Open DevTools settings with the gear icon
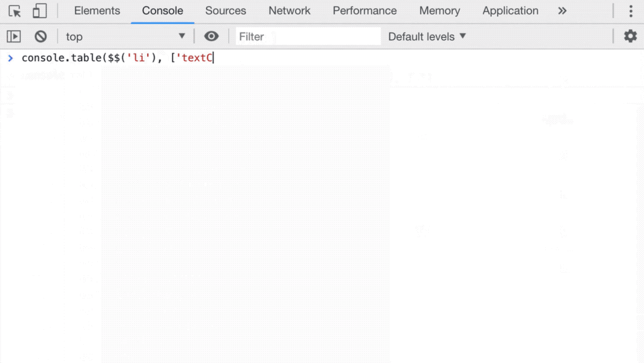644x363 pixels. coord(630,36)
